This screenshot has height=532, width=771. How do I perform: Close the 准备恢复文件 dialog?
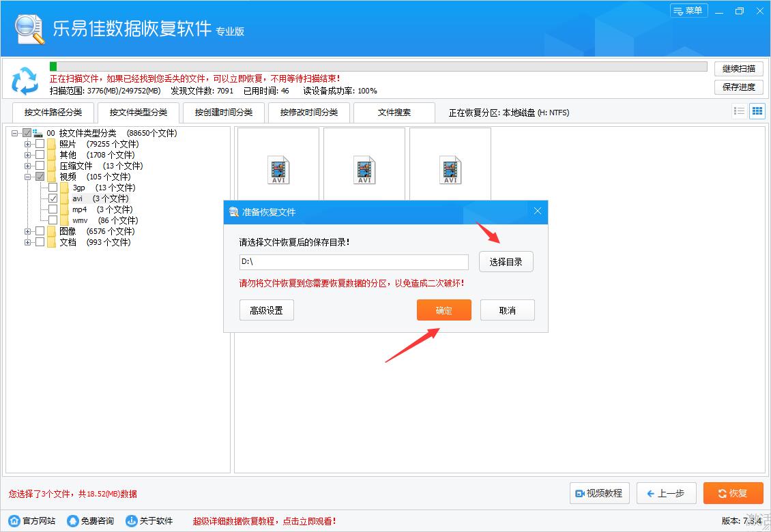coord(537,211)
